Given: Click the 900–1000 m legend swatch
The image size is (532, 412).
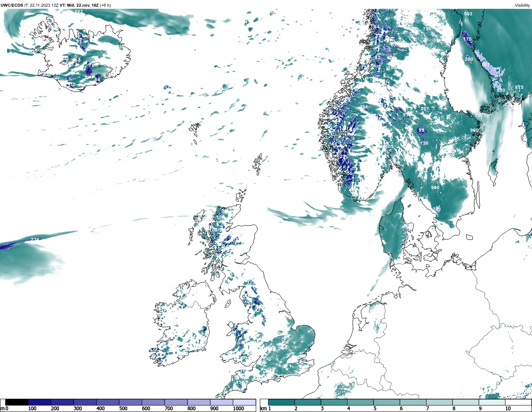Looking at the screenshot, I should click(221, 402).
